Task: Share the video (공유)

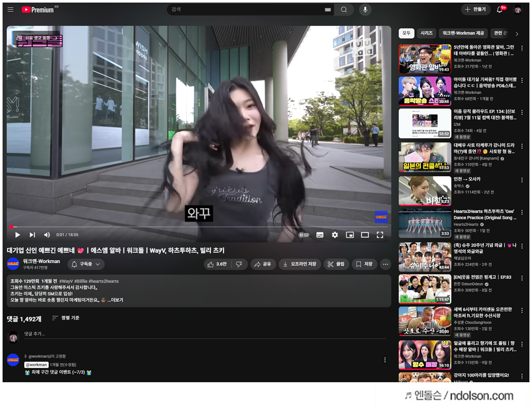Action: [262, 264]
